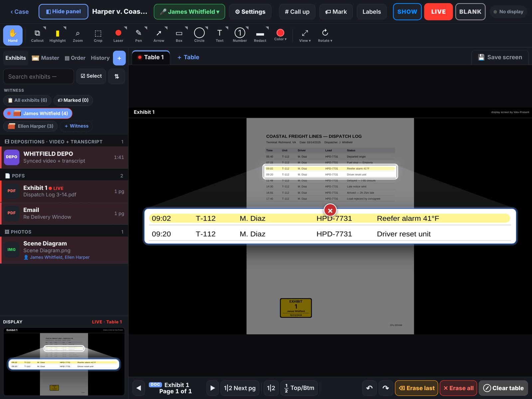The height and width of the screenshot is (399, 532).
Task: Switch to Order tab
Action: point(75,58)
